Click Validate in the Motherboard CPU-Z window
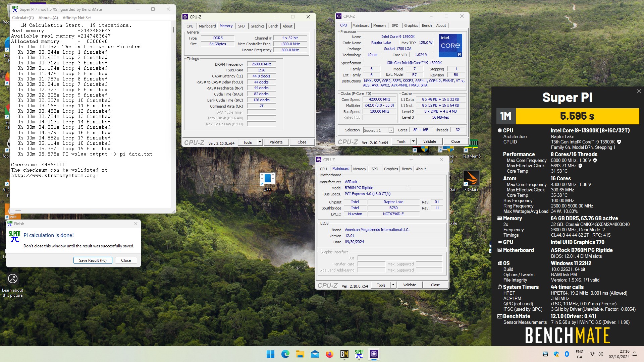This screenshot has height=362, width=644. [x=410, y=285]
